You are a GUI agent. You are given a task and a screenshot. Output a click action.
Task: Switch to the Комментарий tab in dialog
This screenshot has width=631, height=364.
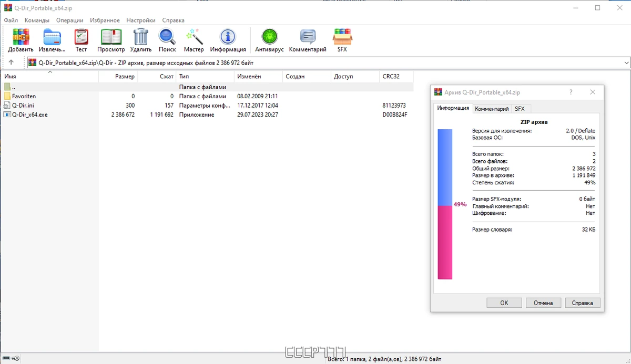[492, 109]
